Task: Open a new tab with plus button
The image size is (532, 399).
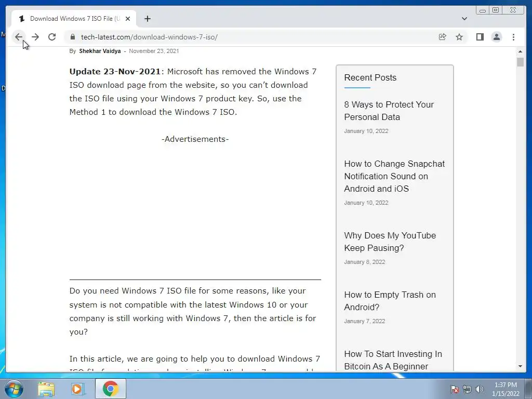Action: 147,19
